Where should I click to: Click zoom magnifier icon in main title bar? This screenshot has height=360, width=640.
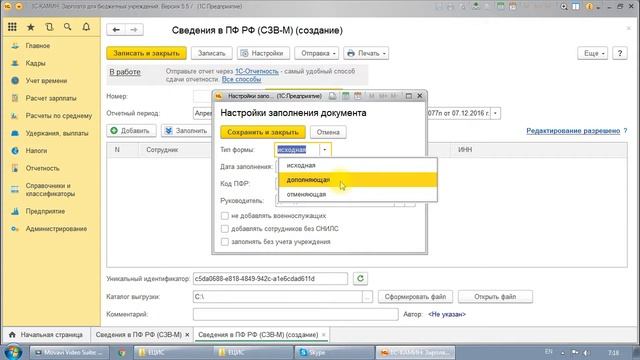pyautogui.click(x=564, y=7)
